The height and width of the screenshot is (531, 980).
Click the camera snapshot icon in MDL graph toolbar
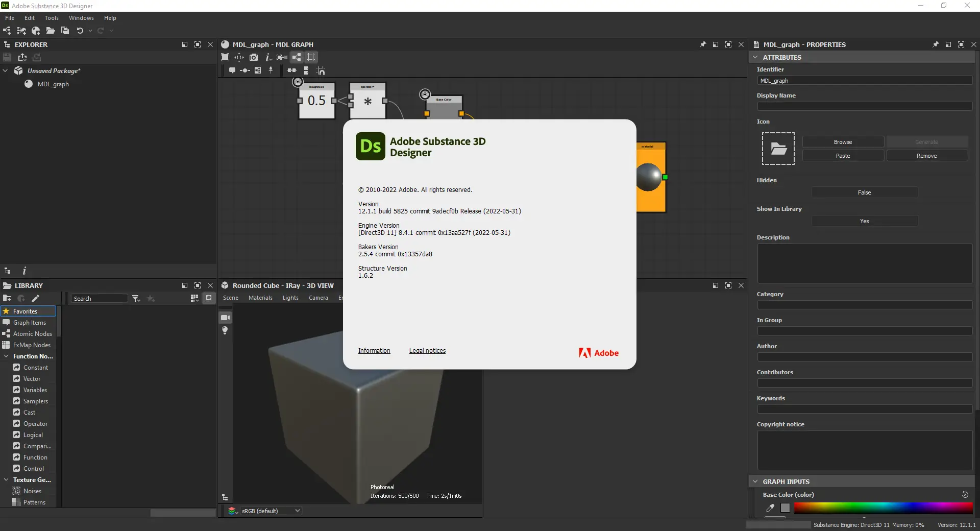(x=254, y=57)
